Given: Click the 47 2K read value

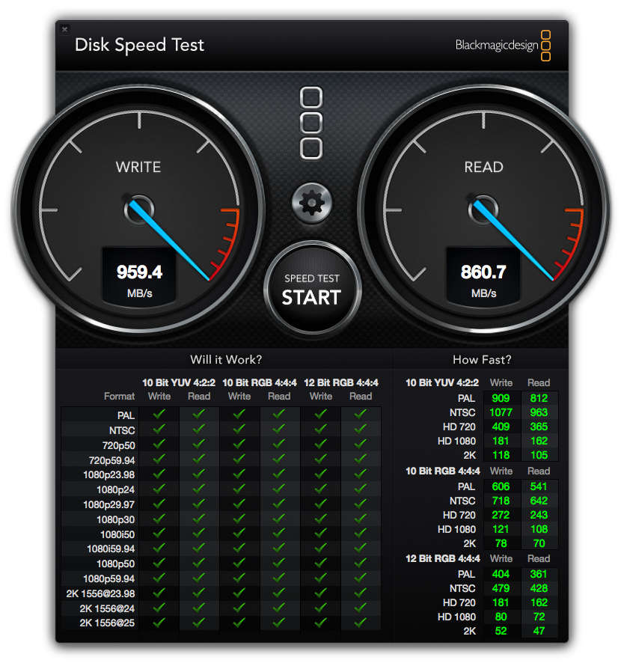Looking at the screenshot, I should point(539,631).
